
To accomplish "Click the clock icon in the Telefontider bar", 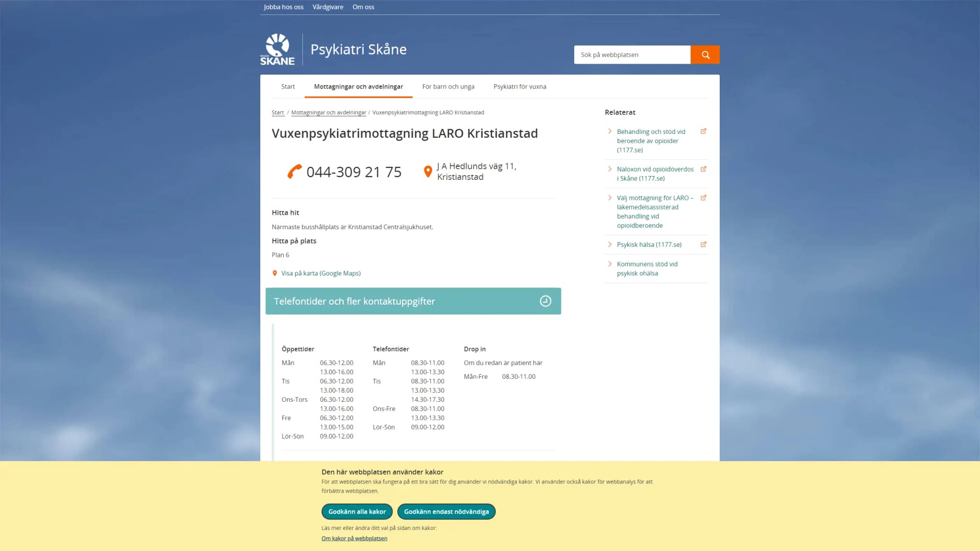I will coord(546,301).
